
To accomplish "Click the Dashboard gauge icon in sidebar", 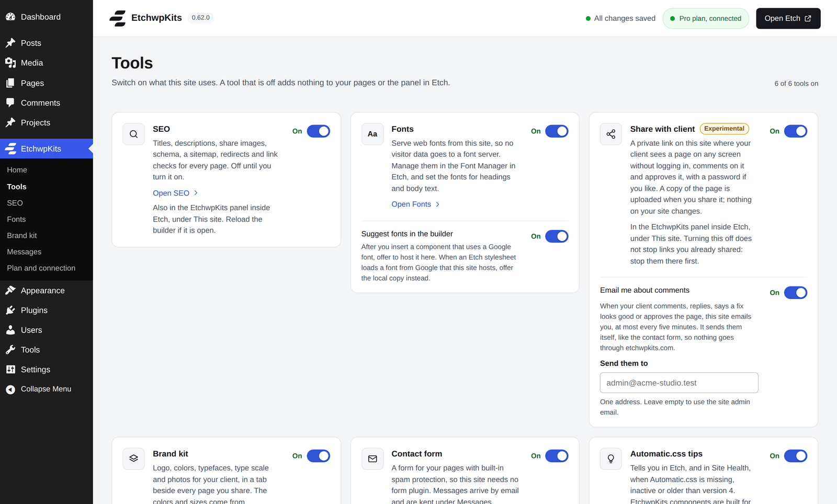I will 10,17.
